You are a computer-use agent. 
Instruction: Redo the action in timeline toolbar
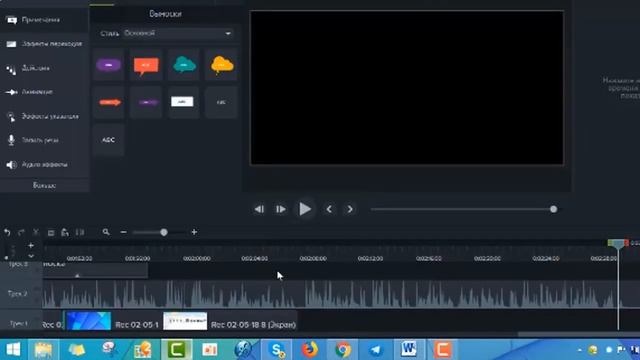21,232
